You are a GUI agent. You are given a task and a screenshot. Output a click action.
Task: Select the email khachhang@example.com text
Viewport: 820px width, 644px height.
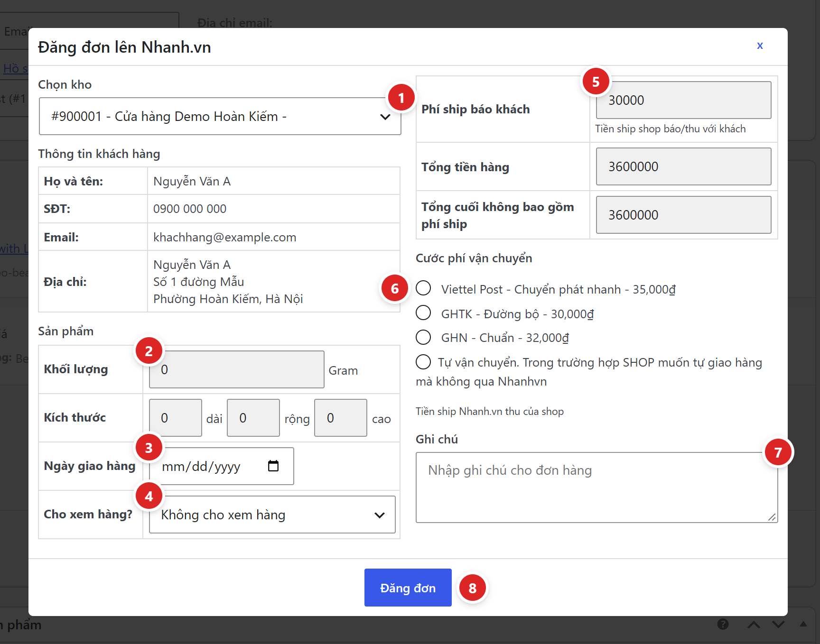coord(225,237)
